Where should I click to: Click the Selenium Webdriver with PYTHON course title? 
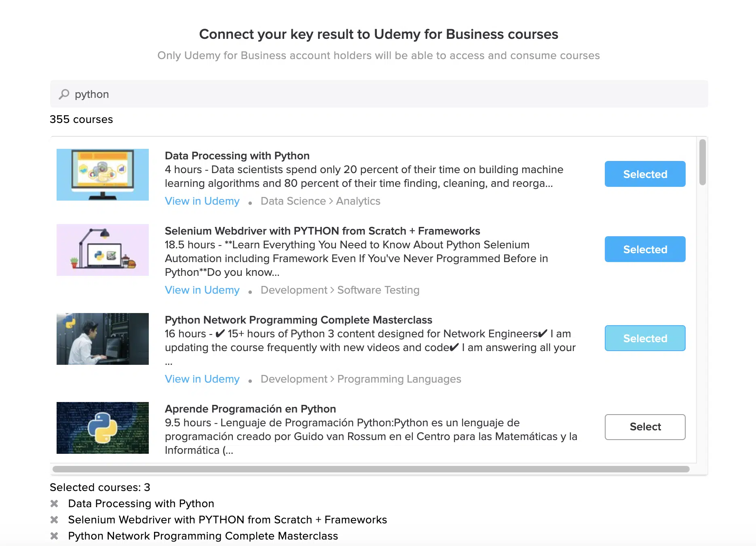[x=323, y=231]
